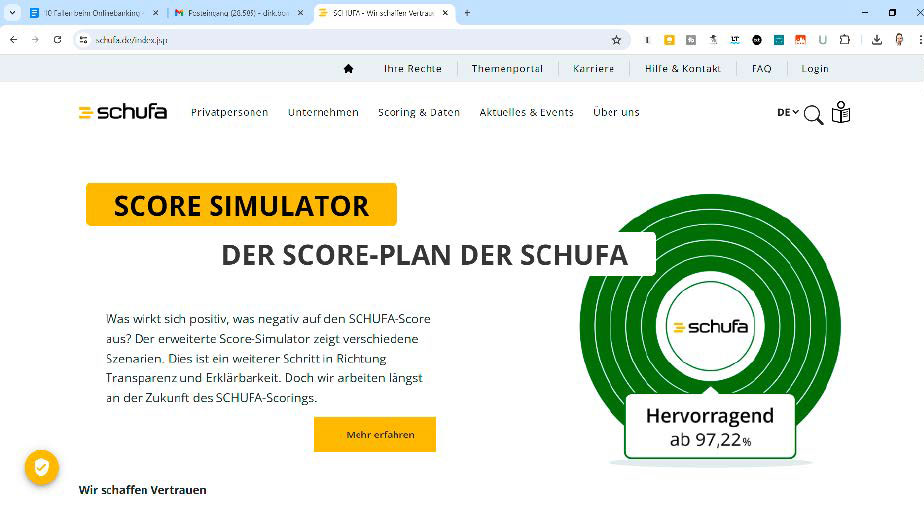Open the DE language selector
The height and width of the screenshot is (508, 924).
pos(787,112)
